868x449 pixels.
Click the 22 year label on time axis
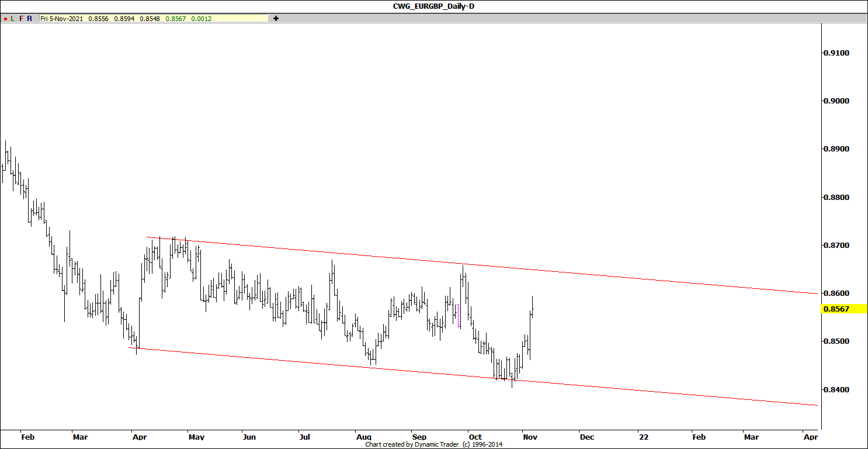point(644,437)
